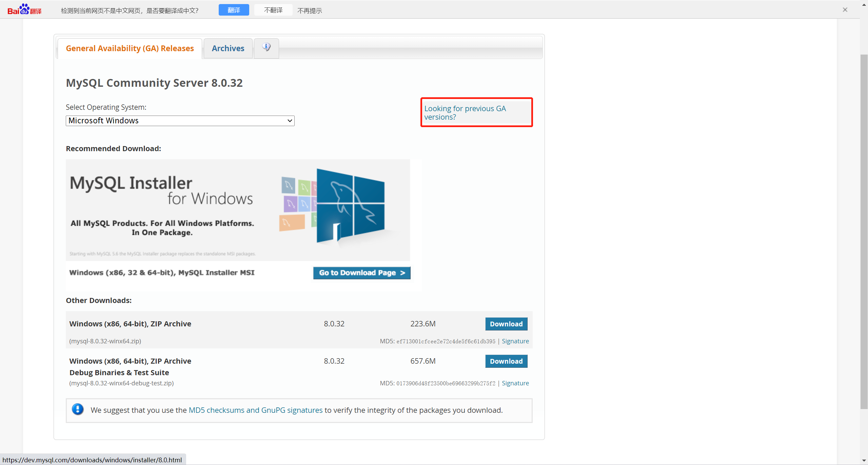Screen dimensions: 868x465
Task: Switch to the Archives tab
Action: pos(228,48)
